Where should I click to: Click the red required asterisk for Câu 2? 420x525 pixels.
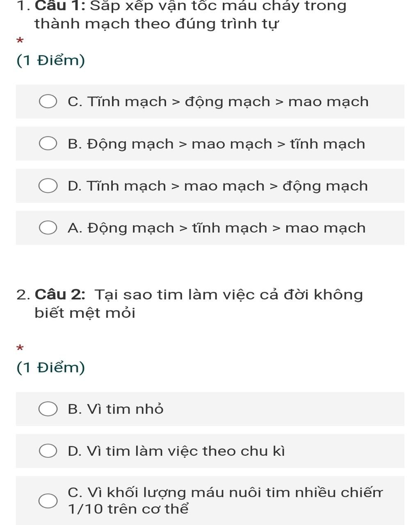pyautogui.click(x=20, y=348)
